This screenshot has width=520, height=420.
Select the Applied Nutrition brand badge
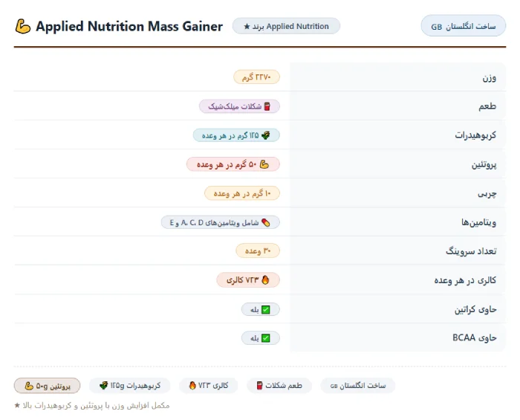pyautogui.click(x=286, y=26)
